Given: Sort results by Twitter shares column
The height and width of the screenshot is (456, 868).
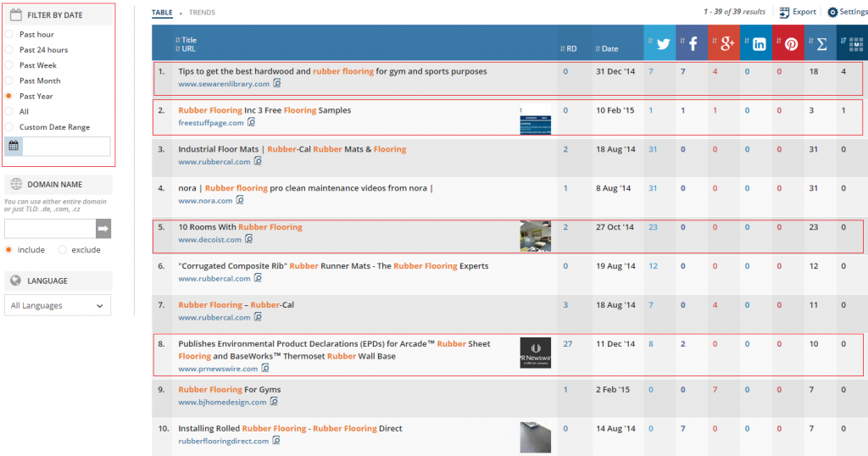Looking at the screenshot, I should click(659, 43).
